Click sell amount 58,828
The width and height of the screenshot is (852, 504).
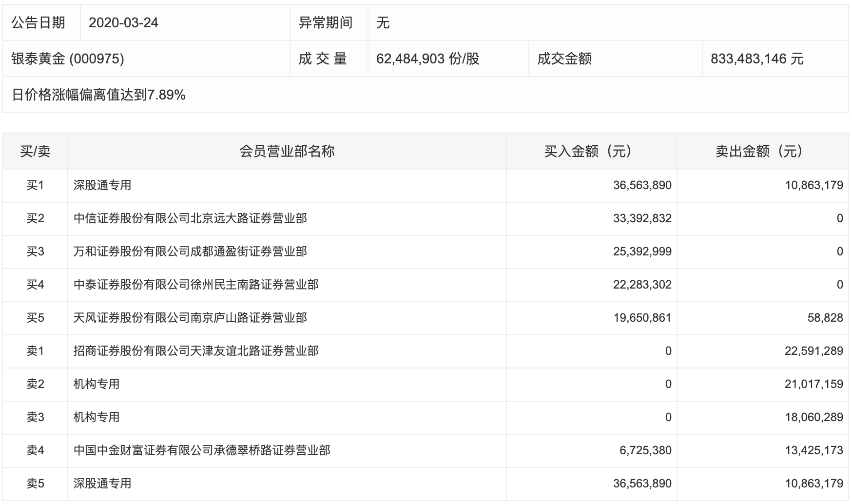point(825,318)
